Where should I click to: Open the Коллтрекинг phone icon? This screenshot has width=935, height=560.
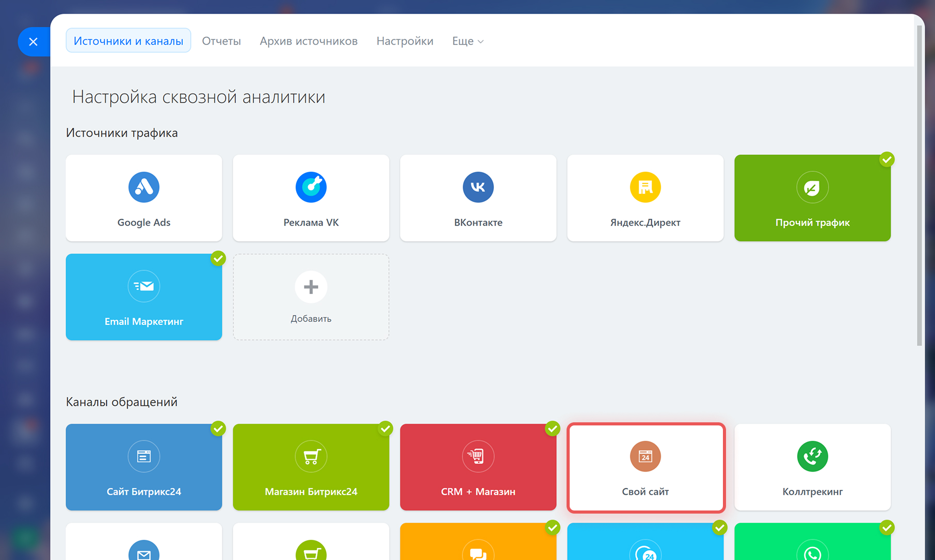[813, 456]
